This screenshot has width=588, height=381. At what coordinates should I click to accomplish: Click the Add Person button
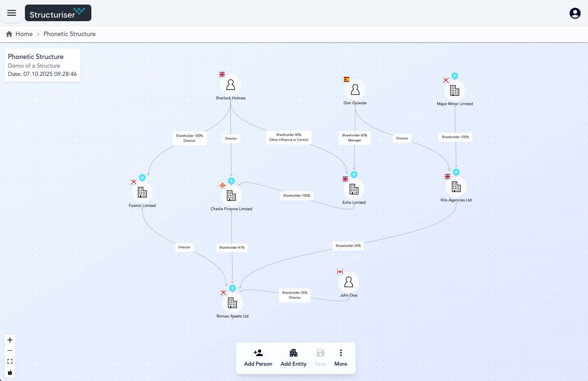258,358
